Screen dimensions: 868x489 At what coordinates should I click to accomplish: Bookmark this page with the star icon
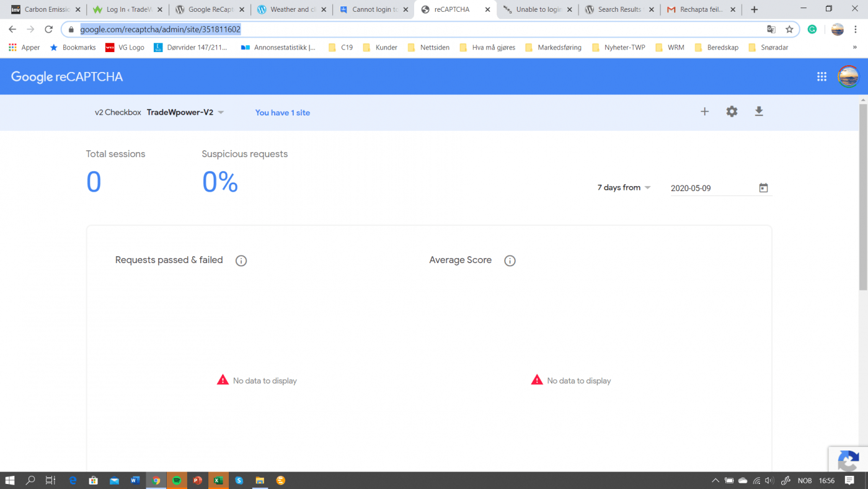789,29
